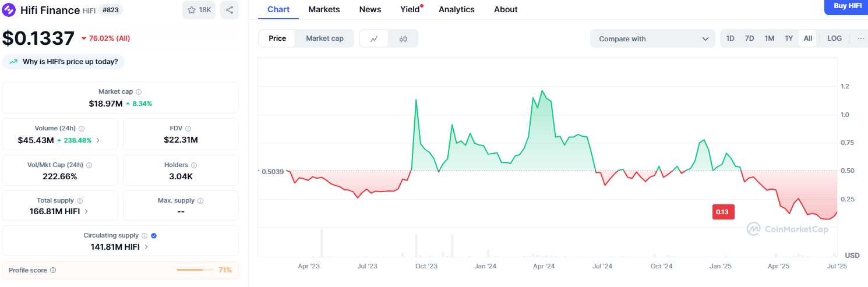The width and height of the screenshot is (868, 287).
Task: Click the 3.04K holders value
Action: tap(181, 176)
